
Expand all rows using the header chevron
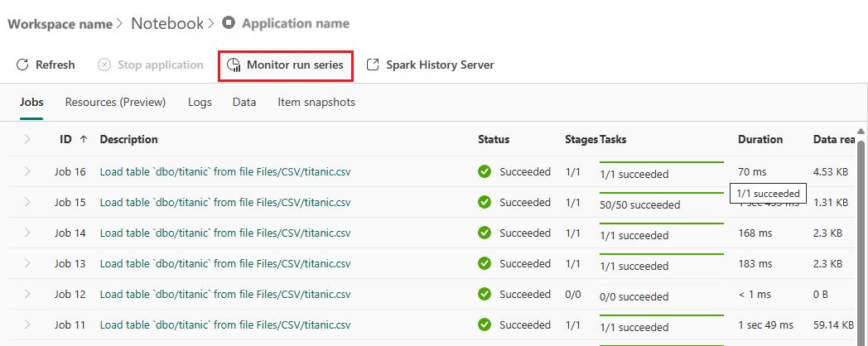coord(27,140)
